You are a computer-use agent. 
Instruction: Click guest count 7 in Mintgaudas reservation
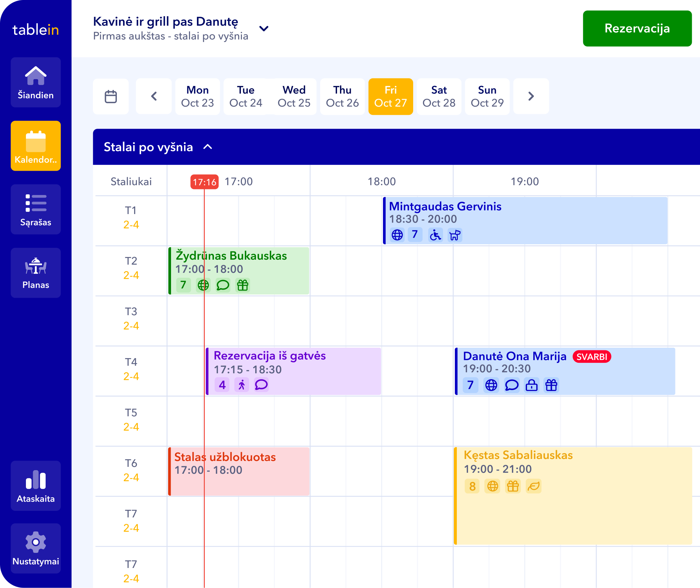[x=415, y=235]
